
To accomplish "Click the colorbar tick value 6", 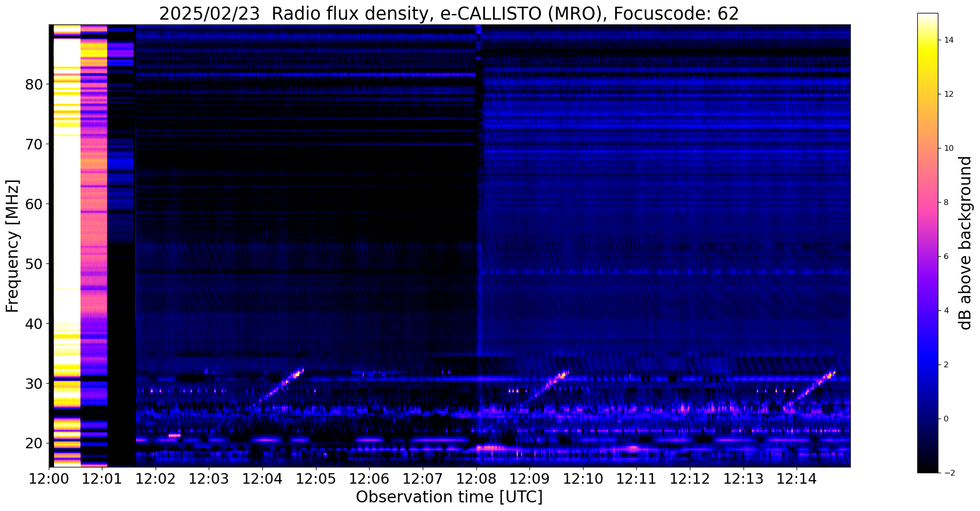I will pos(946,257).
